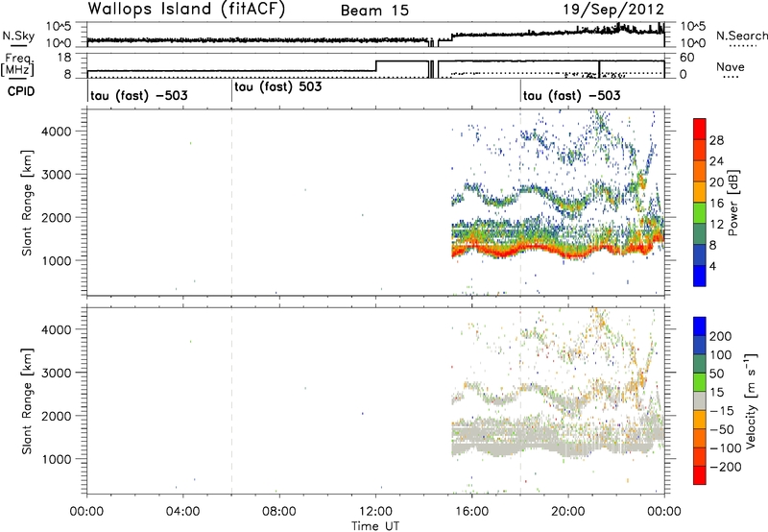Image resolution: width=768 pixels, height=532 pixels.
Task: Click the '1000' tick on velocity panel axis
Action: 56,459
